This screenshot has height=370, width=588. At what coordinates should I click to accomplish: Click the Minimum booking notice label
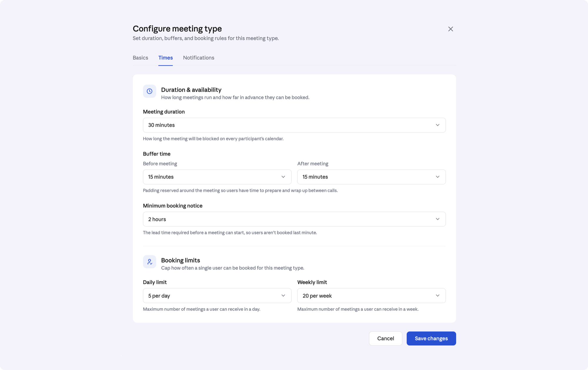(x=173, y=206)
